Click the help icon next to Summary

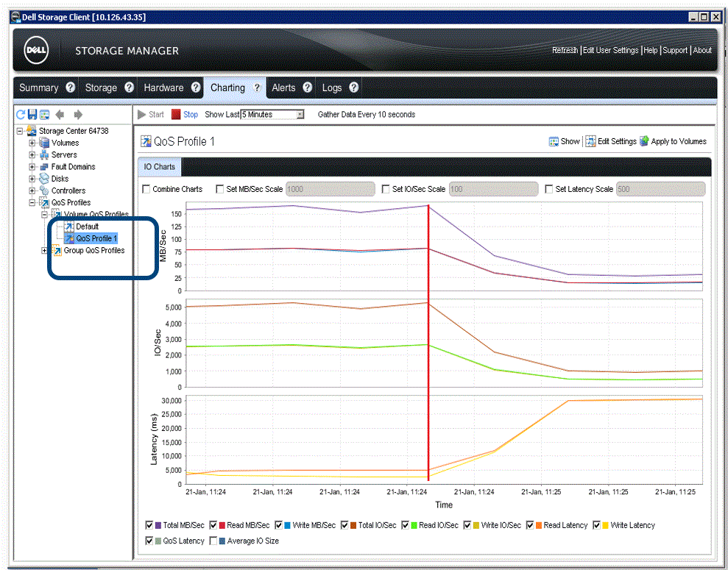tap(70, 88)
